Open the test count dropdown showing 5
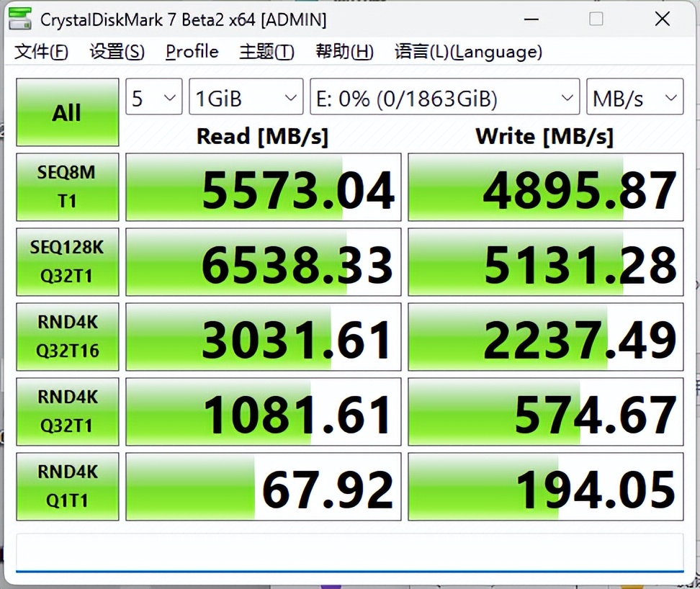The height and width of the screenshot is (589, 700). 153,96
